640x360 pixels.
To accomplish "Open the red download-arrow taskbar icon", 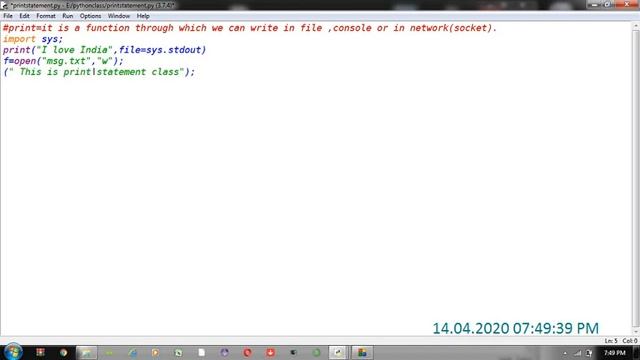I will 270,353.
